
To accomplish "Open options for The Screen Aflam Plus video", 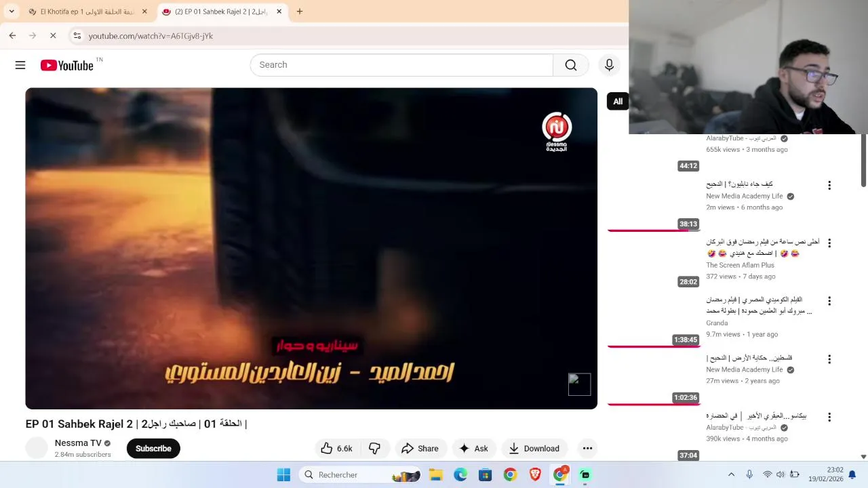I will point(829,243).
